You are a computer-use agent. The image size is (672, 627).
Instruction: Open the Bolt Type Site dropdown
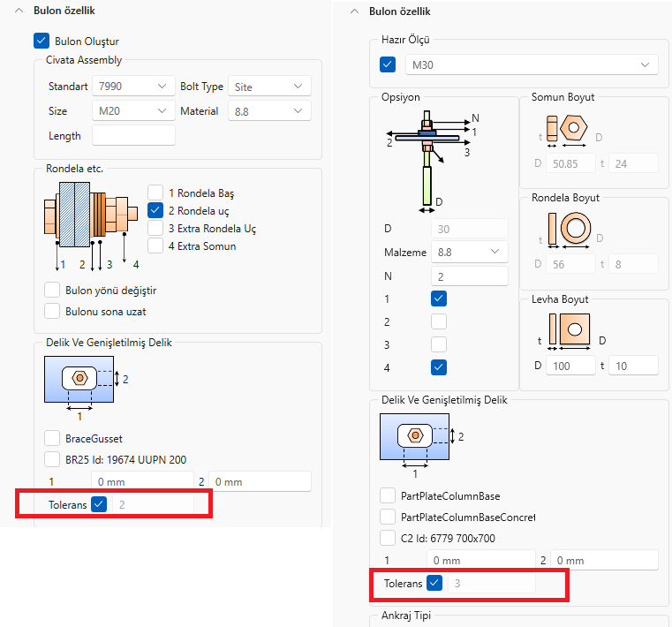(x=269, y=87)
